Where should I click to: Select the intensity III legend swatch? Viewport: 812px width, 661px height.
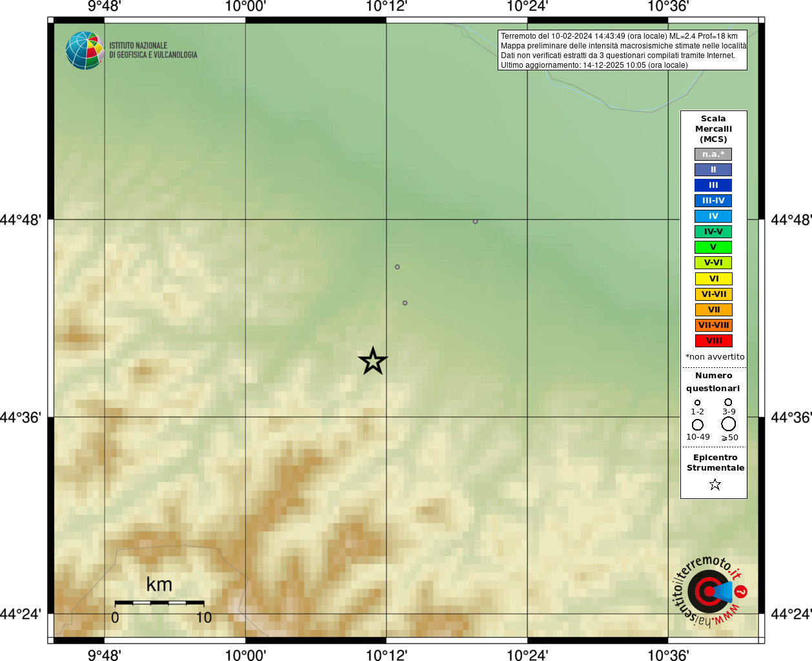tap(713, 185)
